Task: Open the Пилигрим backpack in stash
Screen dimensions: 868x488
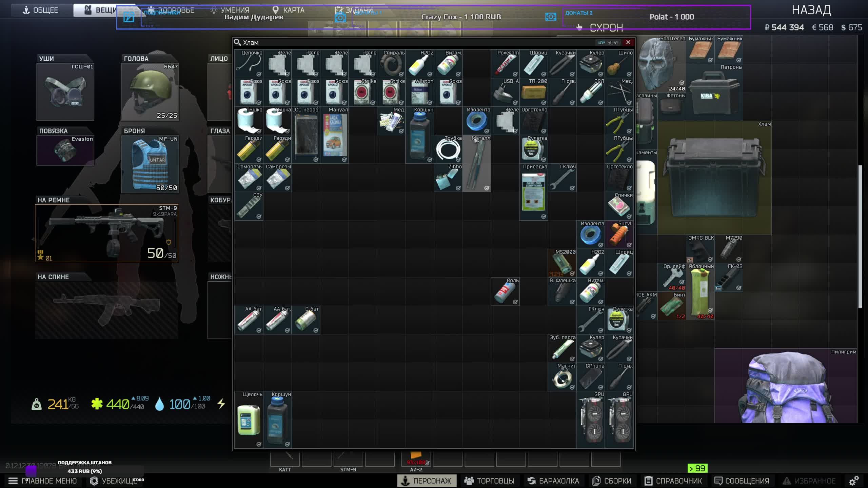Action: [x=787, y=386]
